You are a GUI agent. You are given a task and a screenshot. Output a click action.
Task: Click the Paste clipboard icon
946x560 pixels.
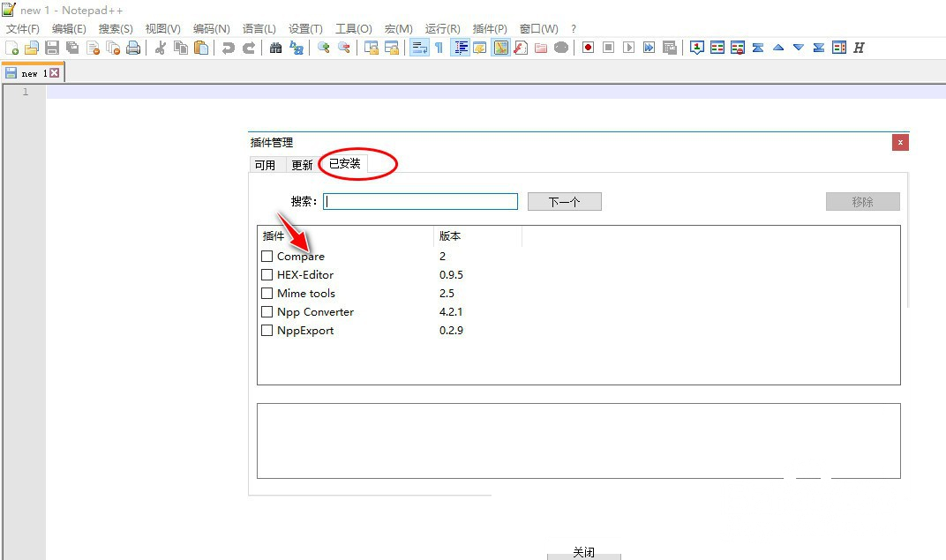[x=201, y=48]
